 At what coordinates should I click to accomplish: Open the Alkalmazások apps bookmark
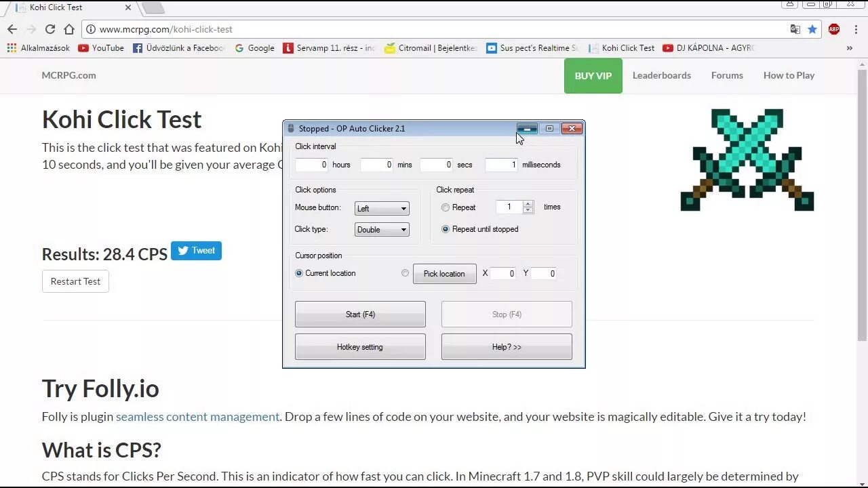[39, 48]
